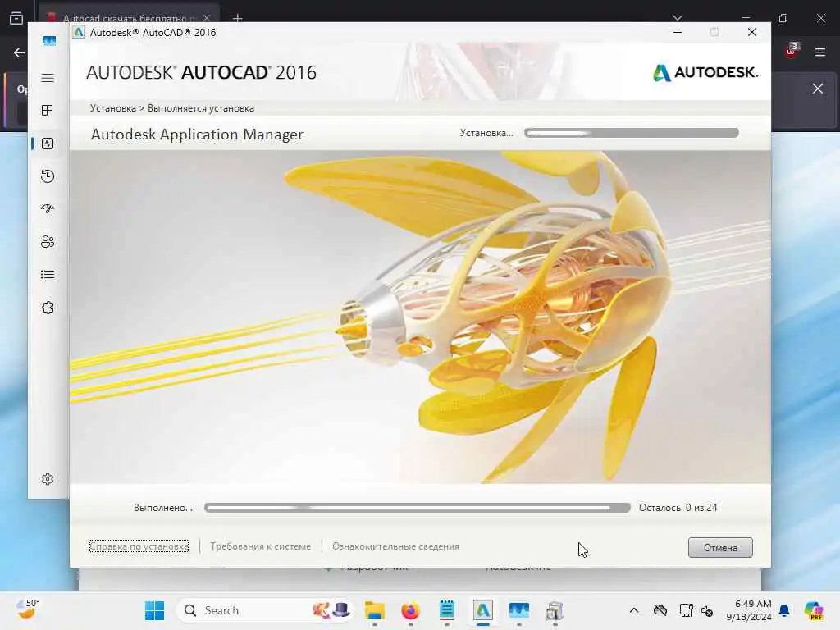Open Notepad from the taskbar
This screenshot has width=840, height=630.
[x=447, y=610]
